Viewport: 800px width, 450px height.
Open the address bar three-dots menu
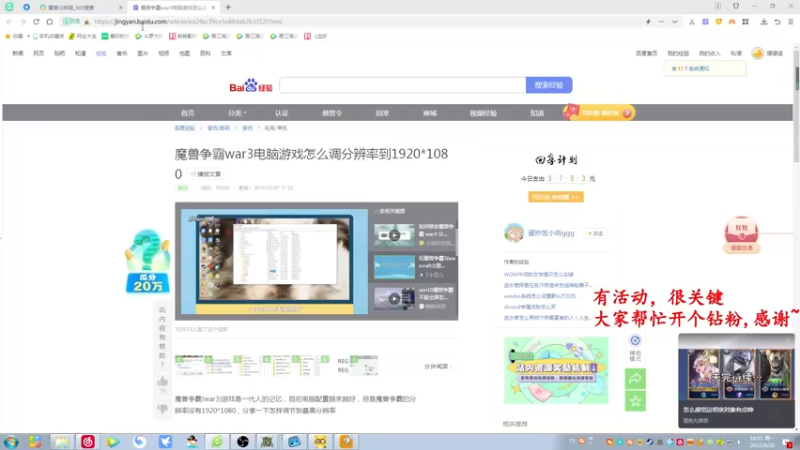[661, 22]
